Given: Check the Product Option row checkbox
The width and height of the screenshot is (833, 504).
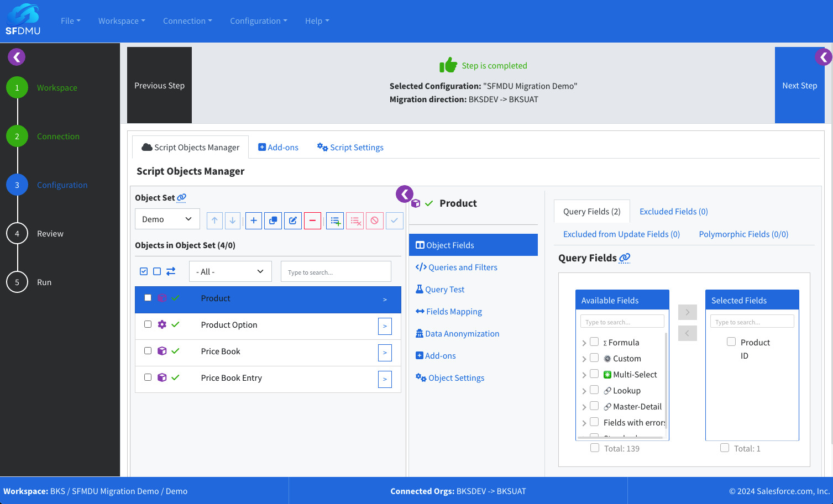Looking at the screenshot, I should pyautogui.click(x=148, y=324).
